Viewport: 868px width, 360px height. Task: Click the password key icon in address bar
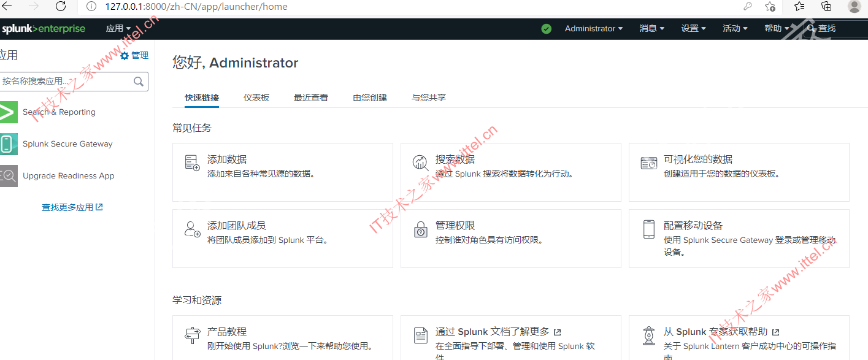pos(747,7)
